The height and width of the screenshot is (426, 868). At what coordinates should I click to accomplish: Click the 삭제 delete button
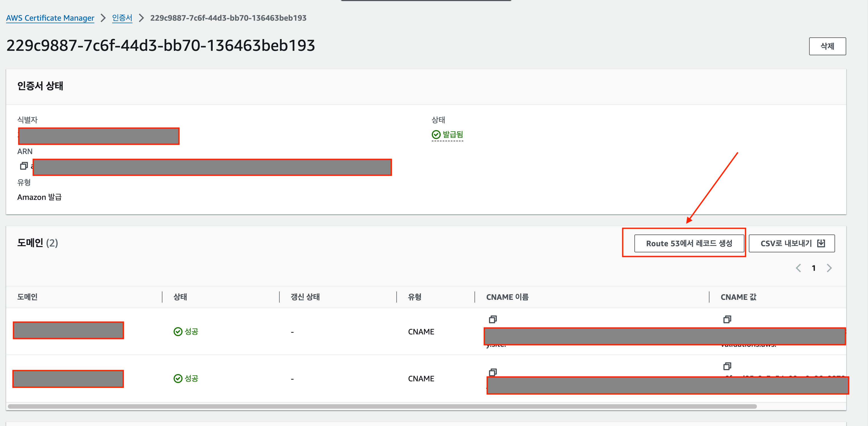(827, 46)
